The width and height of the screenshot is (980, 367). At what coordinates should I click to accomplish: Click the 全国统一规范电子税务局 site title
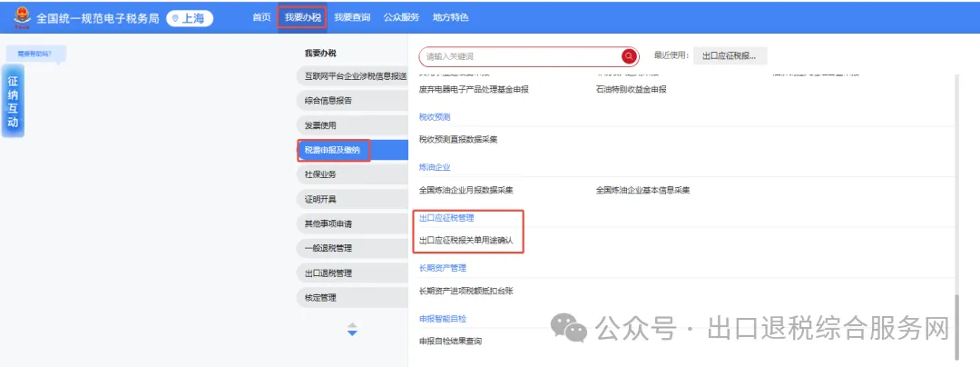coord(98,18)
